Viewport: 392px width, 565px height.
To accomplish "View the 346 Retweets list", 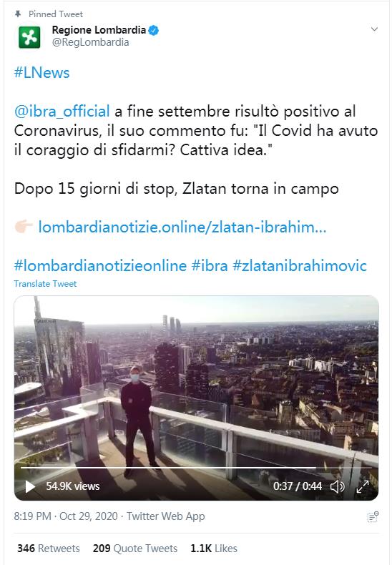I will (x=49, y=549).
